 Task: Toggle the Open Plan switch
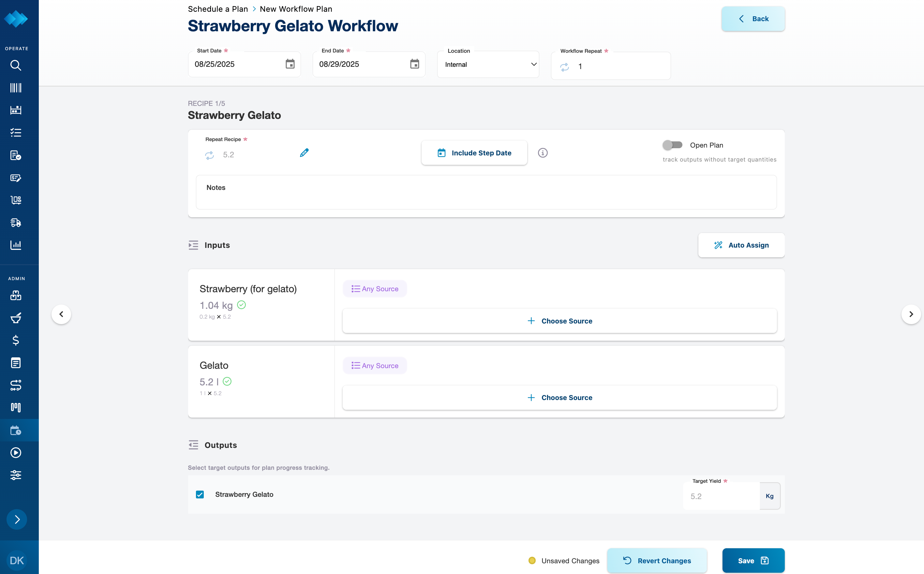click(672, 145)
